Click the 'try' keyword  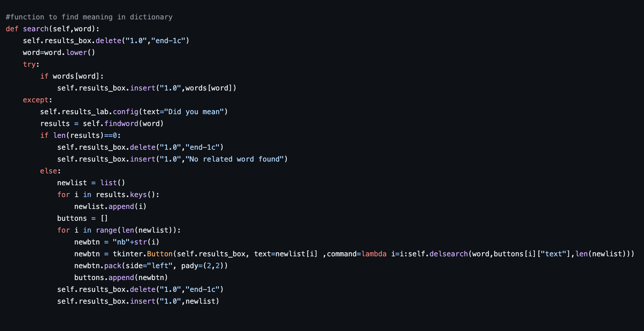pyautogui.click(x=29, y=64)
